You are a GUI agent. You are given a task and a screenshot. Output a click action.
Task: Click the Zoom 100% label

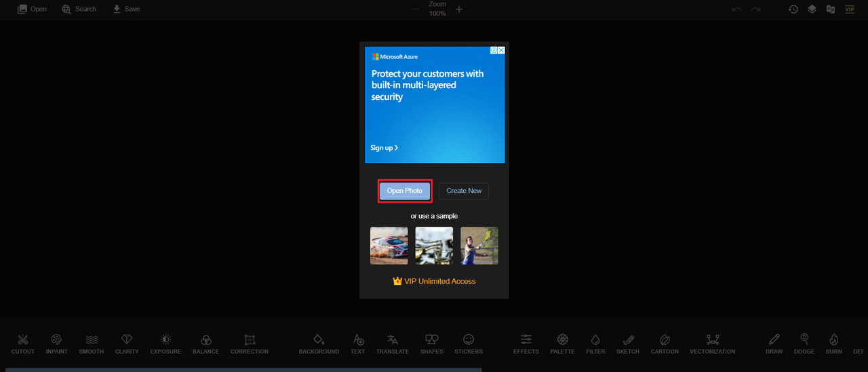click(x=437, y=9)
